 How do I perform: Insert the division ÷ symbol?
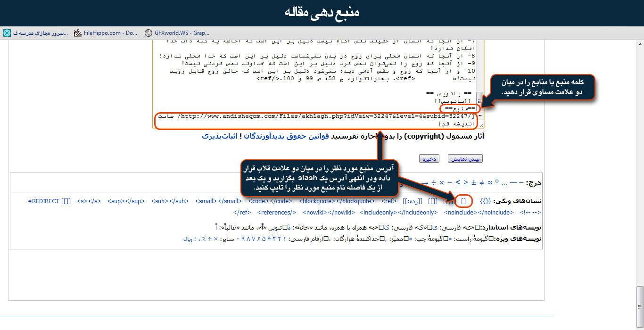pyautogui.click(x=433, y=182)
